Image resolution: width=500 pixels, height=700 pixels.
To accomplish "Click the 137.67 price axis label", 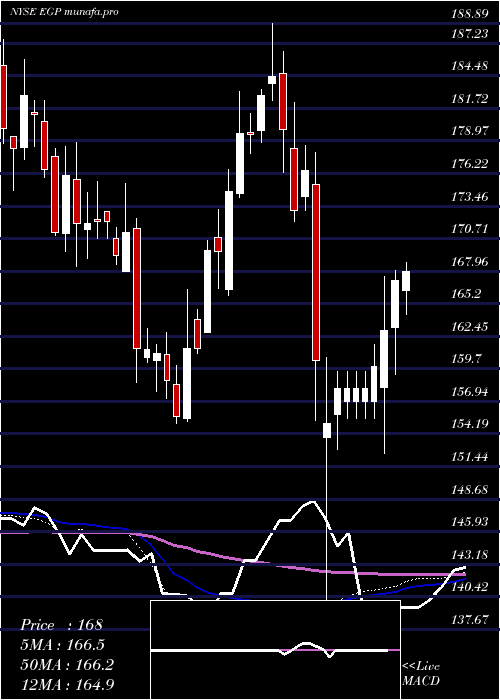I will (469, 620).
